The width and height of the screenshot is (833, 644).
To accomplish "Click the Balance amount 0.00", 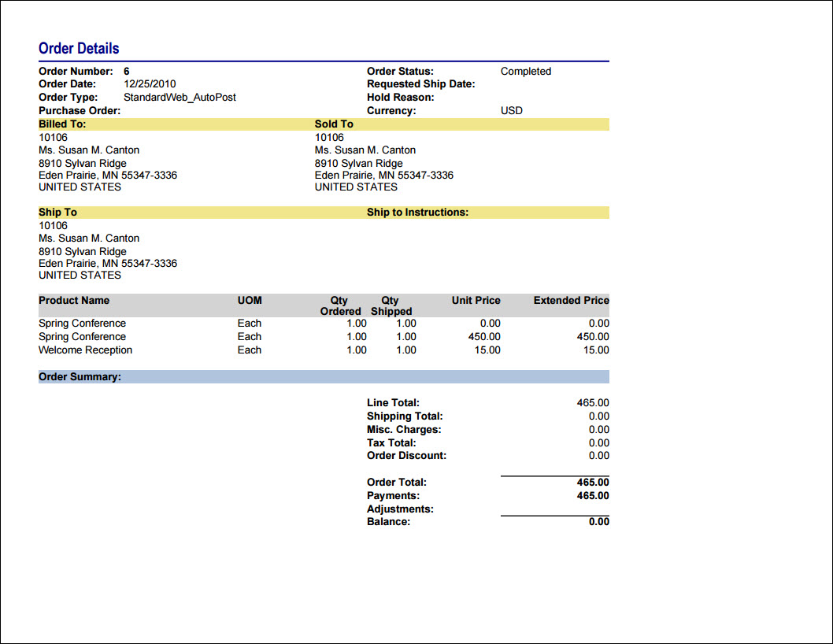I will click(x=598, y=522).
